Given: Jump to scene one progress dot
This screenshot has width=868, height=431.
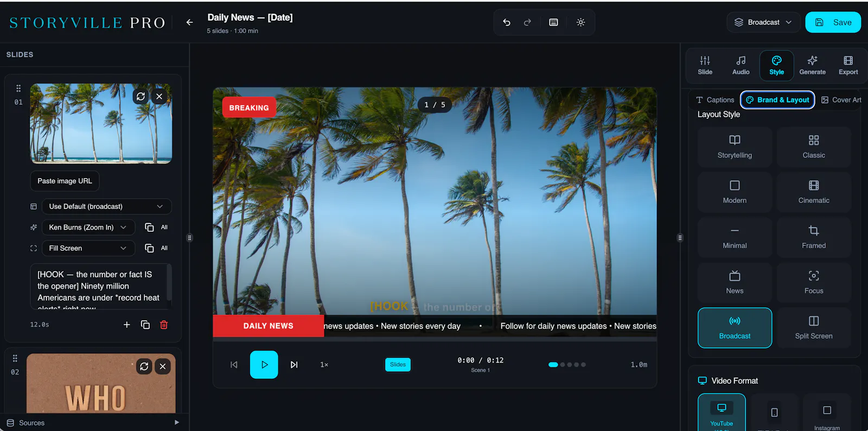Looking at the screenshot, I should (553, 365).
